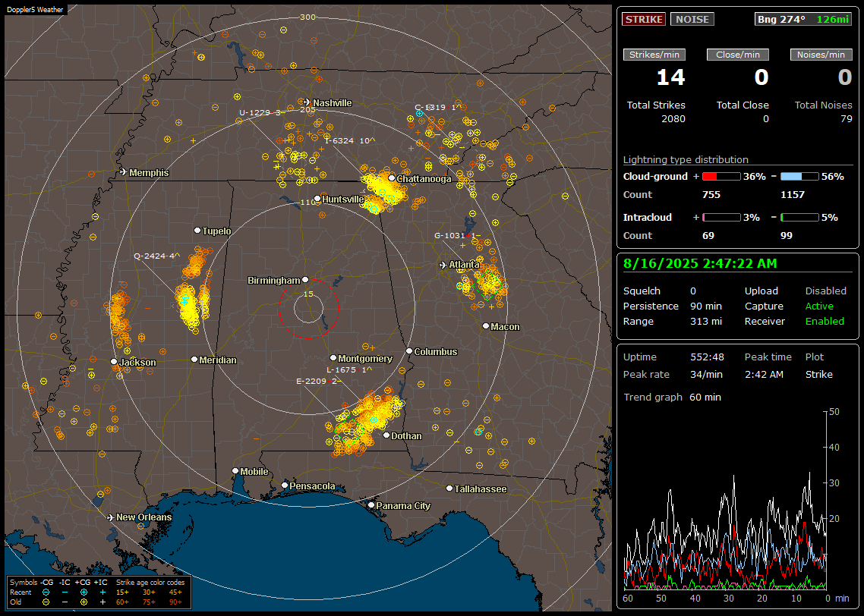Click the Nashville airport icon
The image size is (864, 616).
click(307, 102)
